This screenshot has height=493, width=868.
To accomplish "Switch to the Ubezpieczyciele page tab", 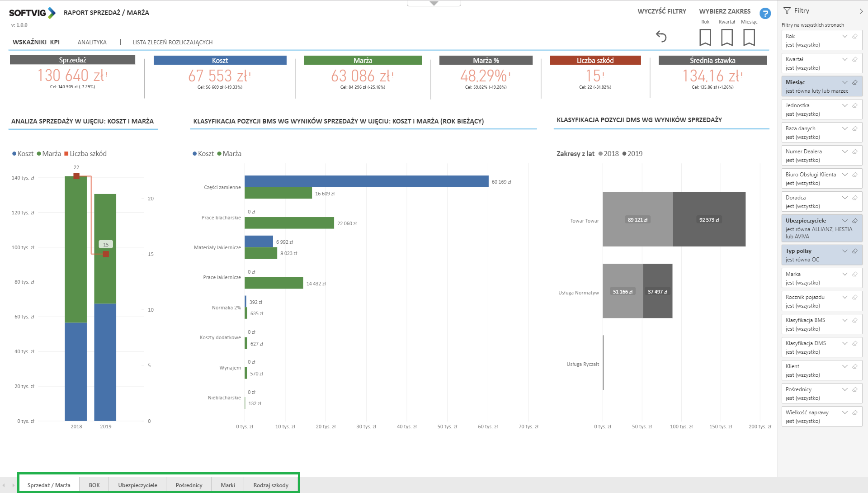I will click(137, 485).
